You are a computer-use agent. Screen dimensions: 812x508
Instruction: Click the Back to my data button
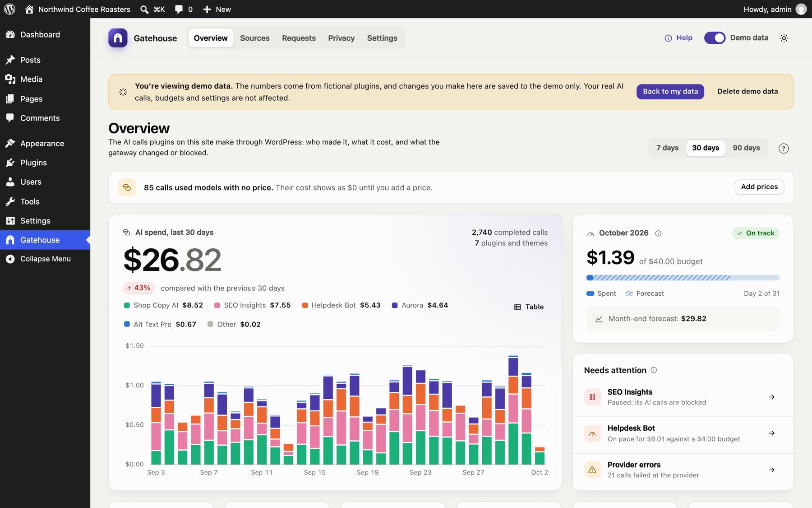670,92
